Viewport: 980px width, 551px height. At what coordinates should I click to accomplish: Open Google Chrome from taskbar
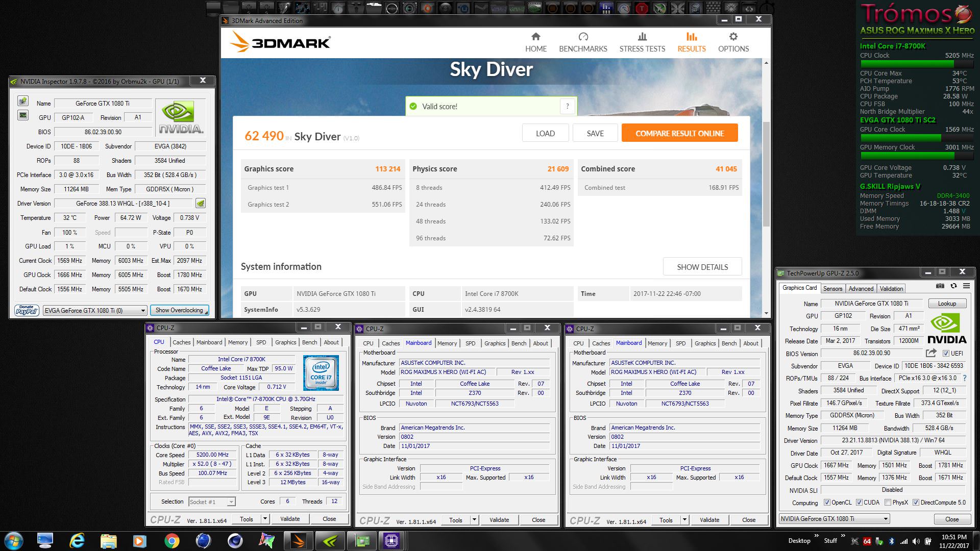[172, 541]
